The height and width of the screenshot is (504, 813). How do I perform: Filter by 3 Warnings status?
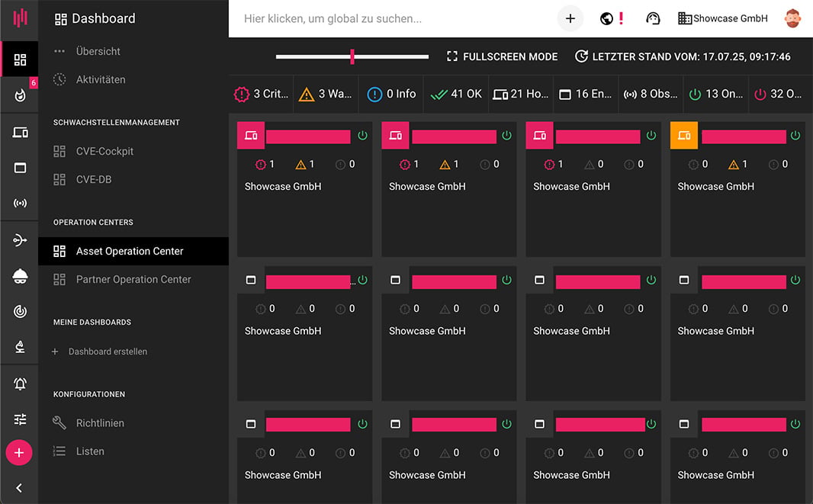[x=326, y=94]
